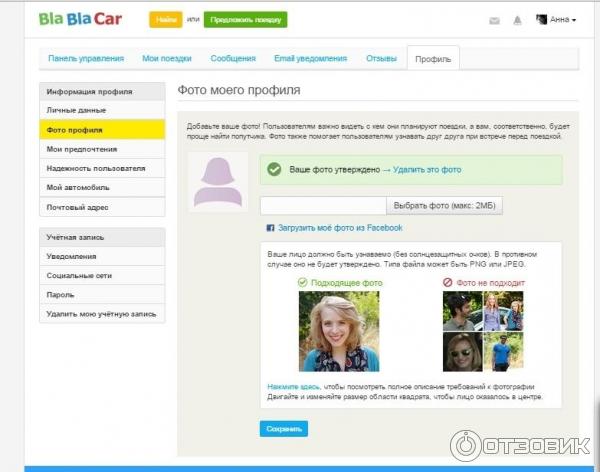
Task: Expand the Анна user dropdown
Action: tap(556, 19)
